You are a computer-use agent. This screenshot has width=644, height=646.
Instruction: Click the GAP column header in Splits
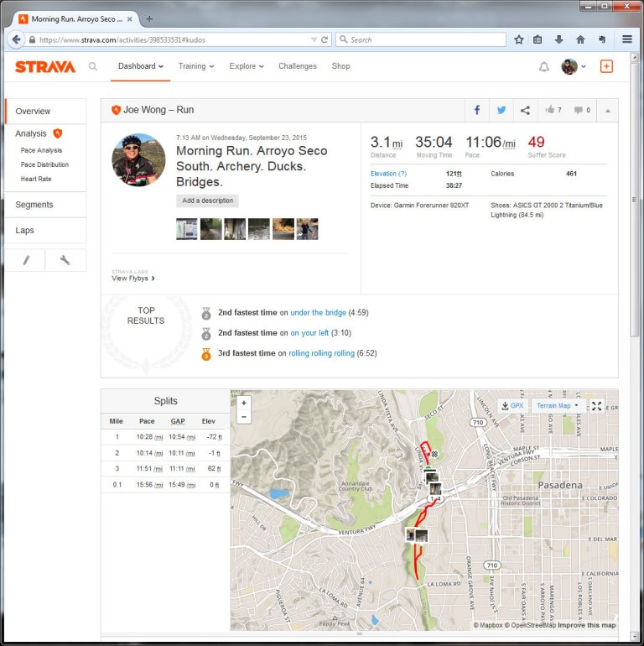pyautogui.click(x=178, y=421)
